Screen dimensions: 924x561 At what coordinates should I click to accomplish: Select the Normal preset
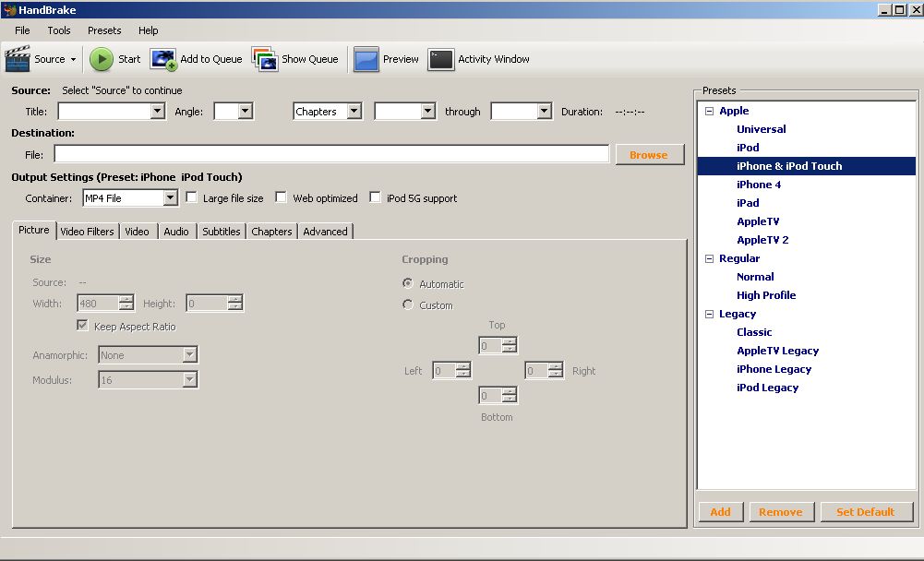coord(755,277)
